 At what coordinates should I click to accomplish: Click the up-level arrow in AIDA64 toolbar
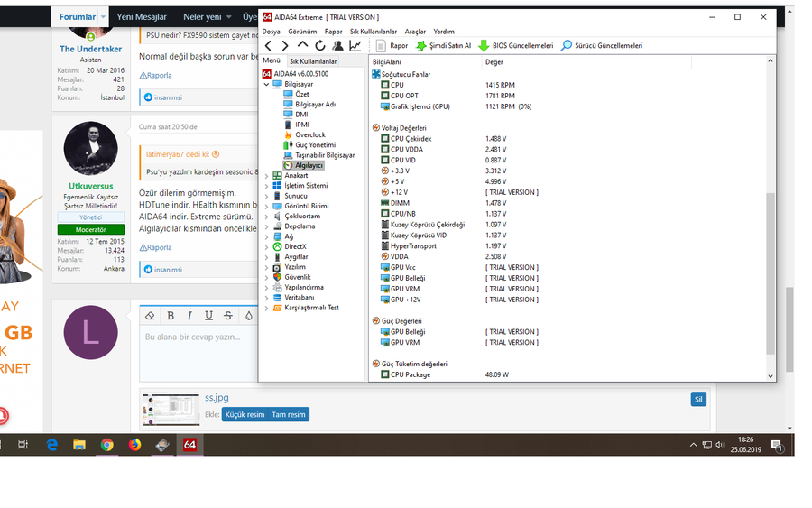[302, 45]
